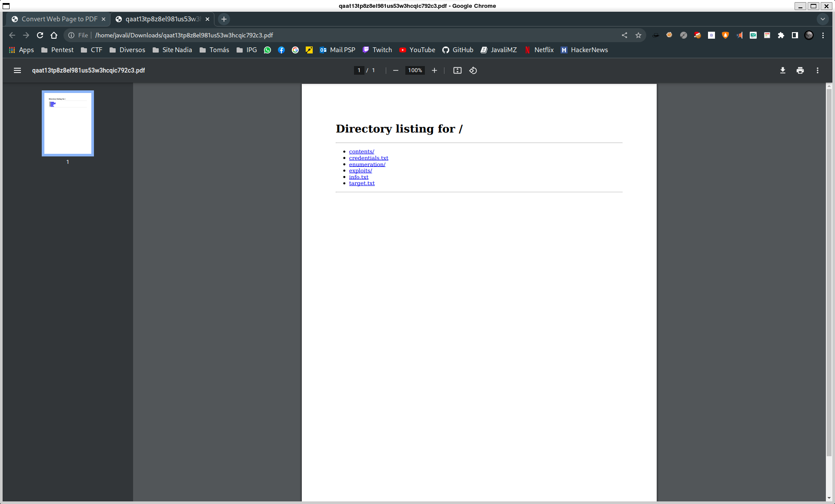This screenshot has height=504, width=835.
Task: Click the zoom in plus button
Action: click(x=434, y=70)
